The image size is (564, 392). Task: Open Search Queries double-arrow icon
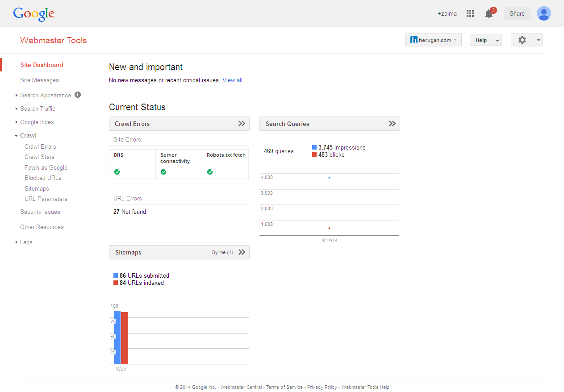[x=392, y=124]
